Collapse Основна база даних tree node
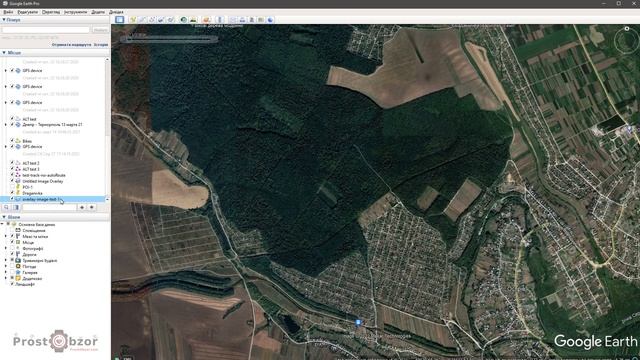This screenshot has width=640, height=360. (2, 224)
